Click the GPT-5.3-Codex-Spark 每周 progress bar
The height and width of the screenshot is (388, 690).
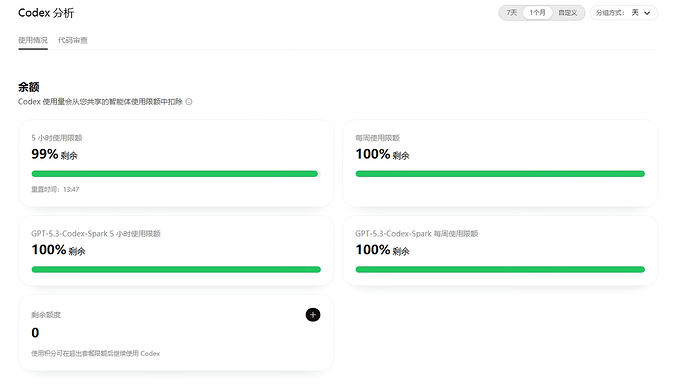500,269
